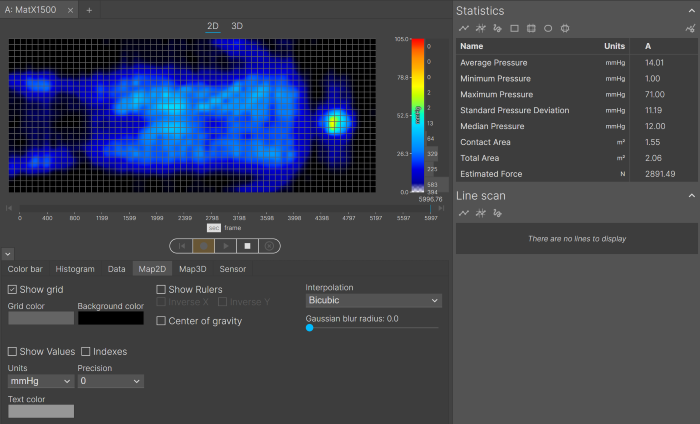This screenshot has width=700, height=424.
Task: Enable the Center of gravity checkbox
Action: pyautogui.click(x=161, y=321)
